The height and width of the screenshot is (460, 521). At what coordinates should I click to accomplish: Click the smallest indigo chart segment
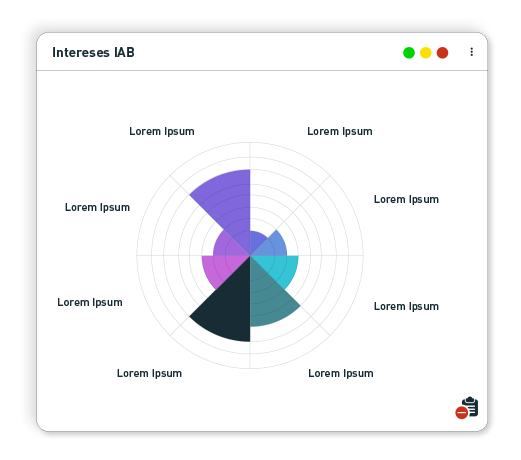(x=256, y=239)
